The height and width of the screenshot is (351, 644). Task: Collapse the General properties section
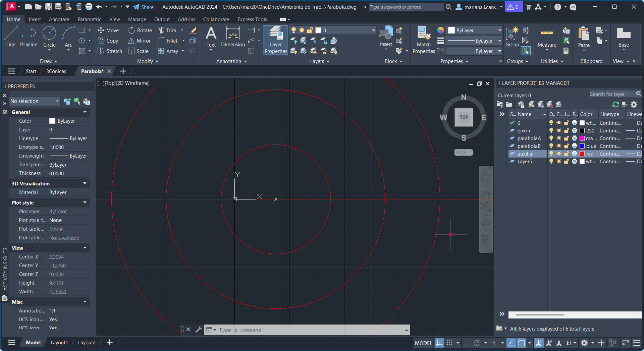[x=85, y=112]
